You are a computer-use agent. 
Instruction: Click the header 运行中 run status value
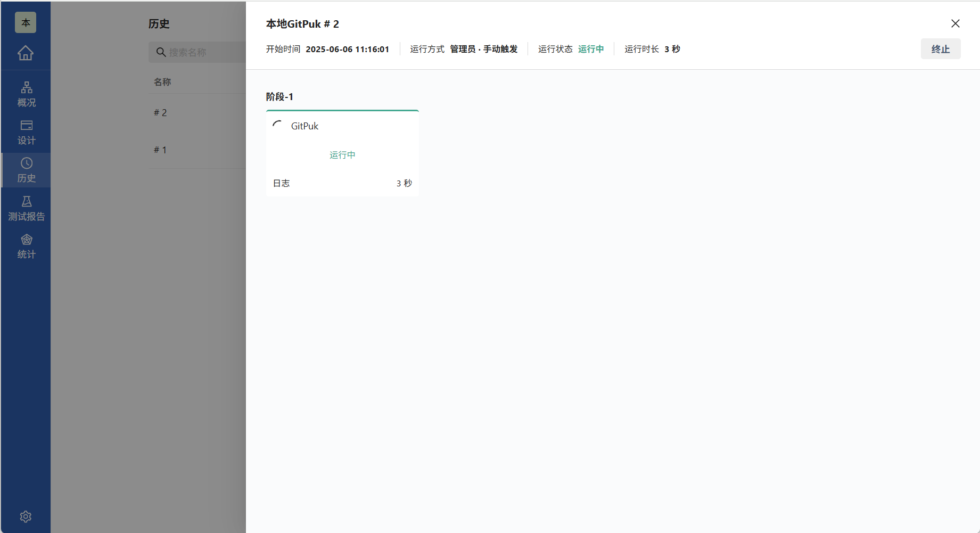(x=591, y=49)
